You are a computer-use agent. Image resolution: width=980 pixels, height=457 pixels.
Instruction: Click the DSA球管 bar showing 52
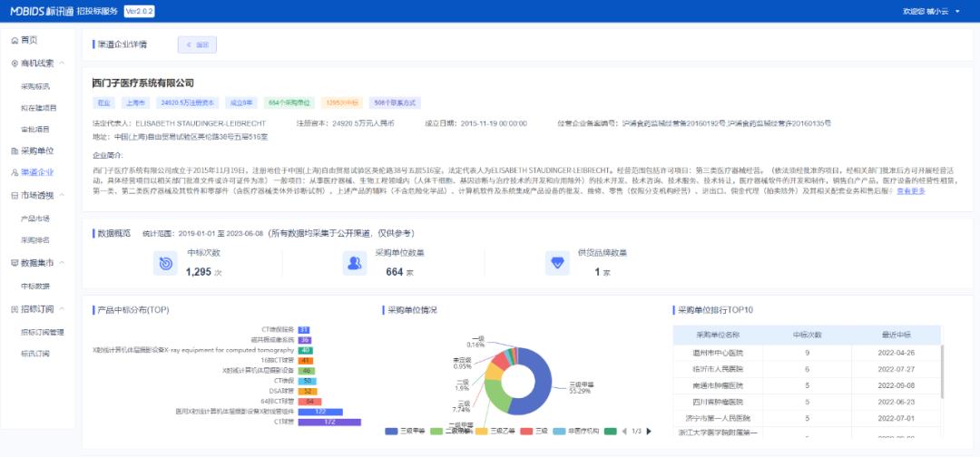(308, 391)
